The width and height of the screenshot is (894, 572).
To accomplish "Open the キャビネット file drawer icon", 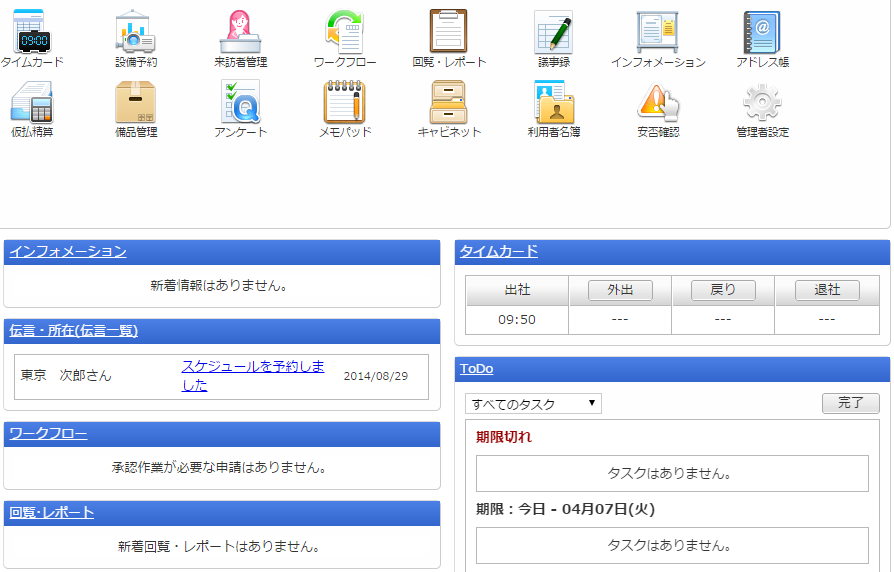I will click(x=449, y=102).
